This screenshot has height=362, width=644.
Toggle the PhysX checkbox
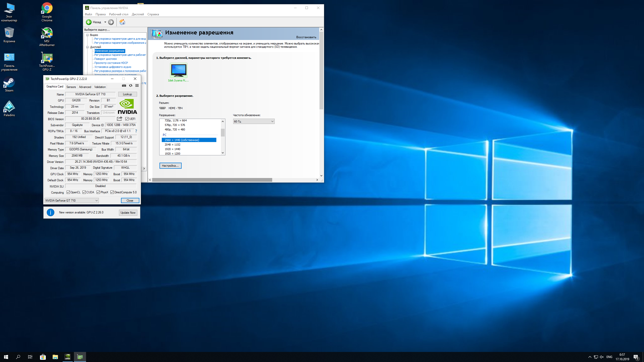point(98,192)
